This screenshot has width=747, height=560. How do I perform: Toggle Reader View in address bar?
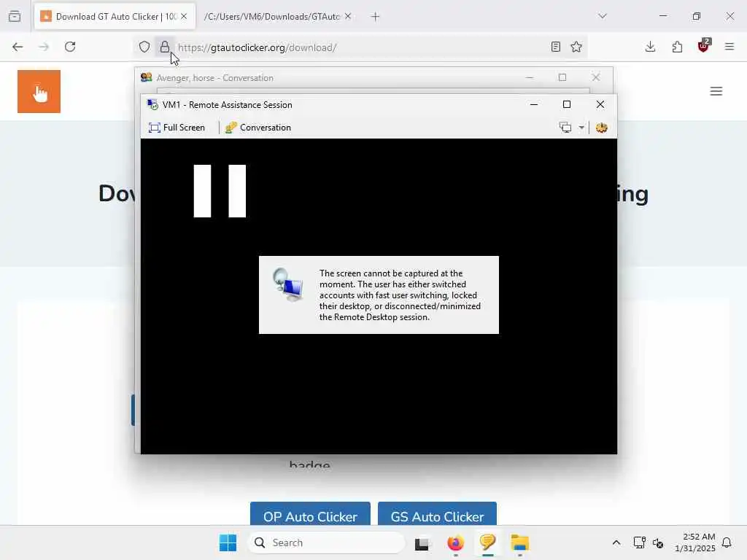(555, 47)
